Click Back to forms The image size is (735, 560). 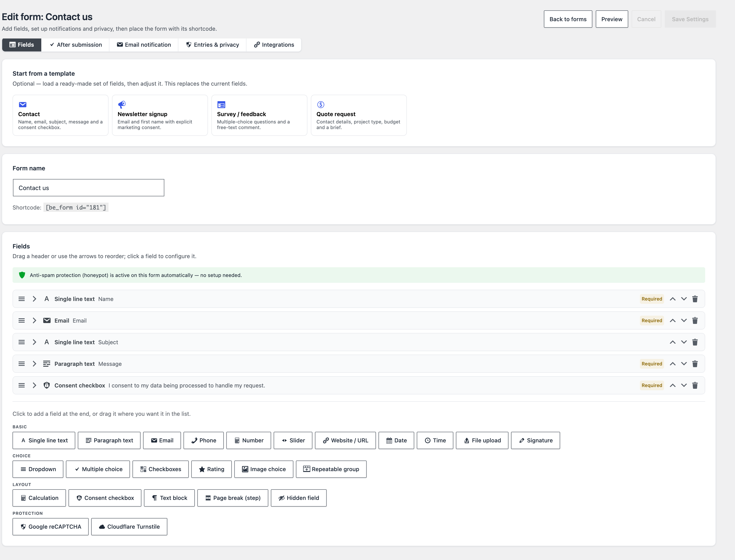point(568,19)
